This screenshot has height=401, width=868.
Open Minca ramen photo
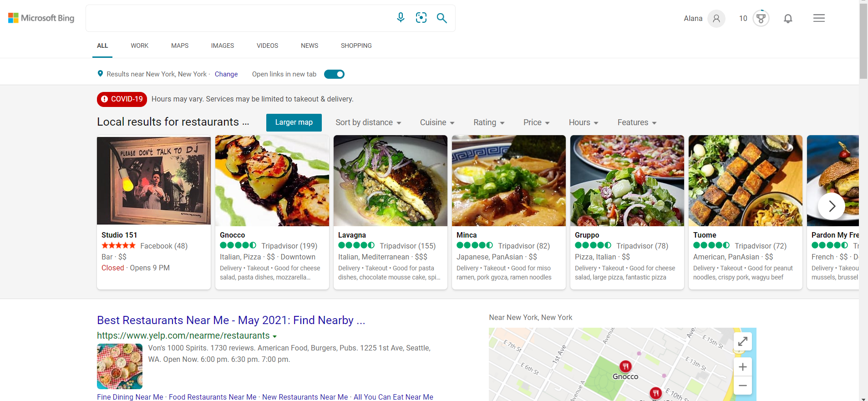[509, 181]
